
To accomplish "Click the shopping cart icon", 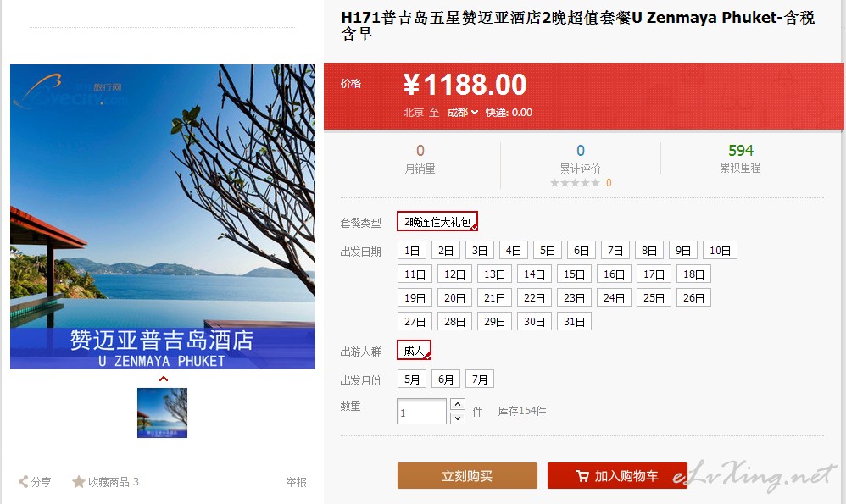I will 582,476.
